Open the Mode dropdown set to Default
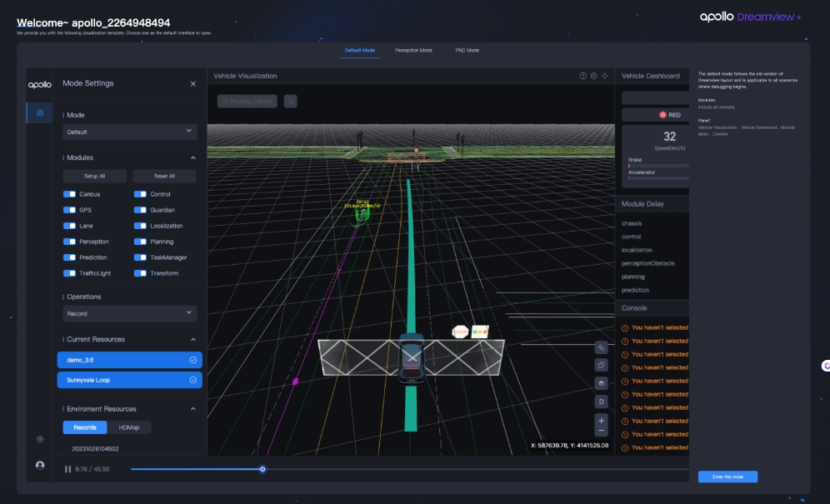The height and width of the screenshot is (504, 830). 130,132
